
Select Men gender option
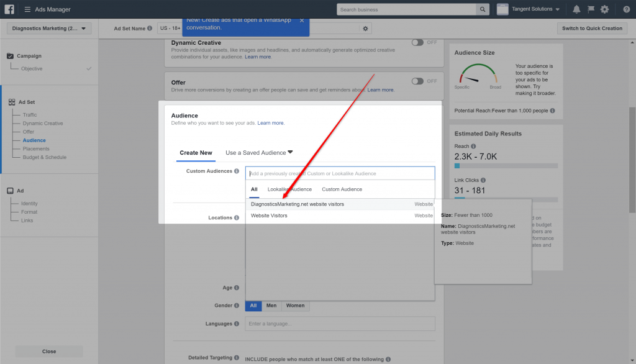click(271, 306)
